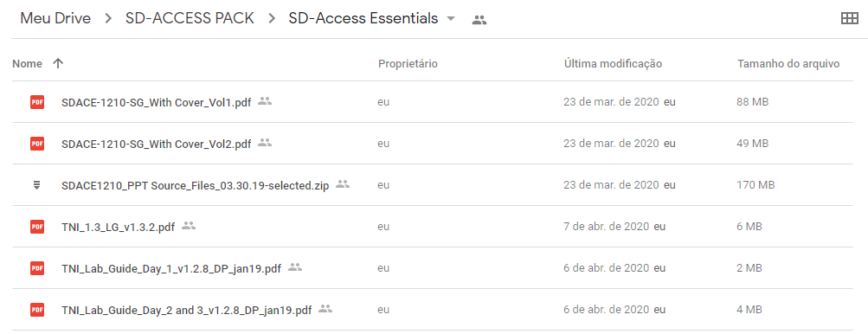
Task: Select TNI_Lab_Guide_Day_1_v1.2.8_DP_jan19.pdf file name
Action: click(x=171, y=268)
